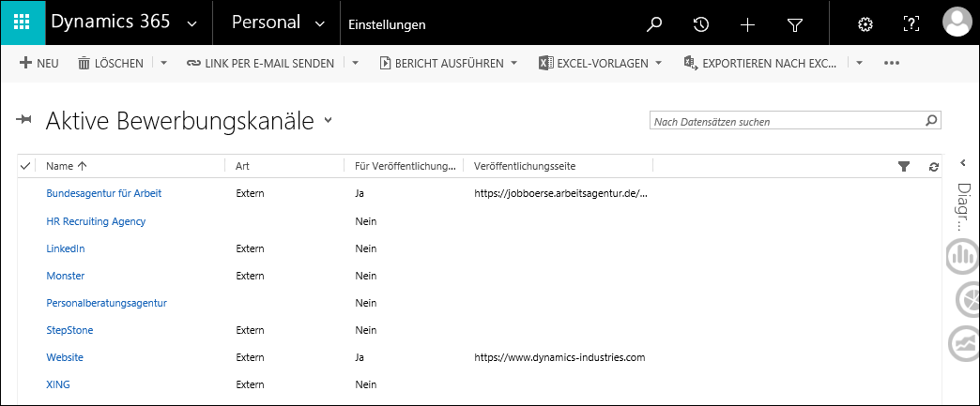
Task: Click the NEU button
Action: [x=39, y=63]
